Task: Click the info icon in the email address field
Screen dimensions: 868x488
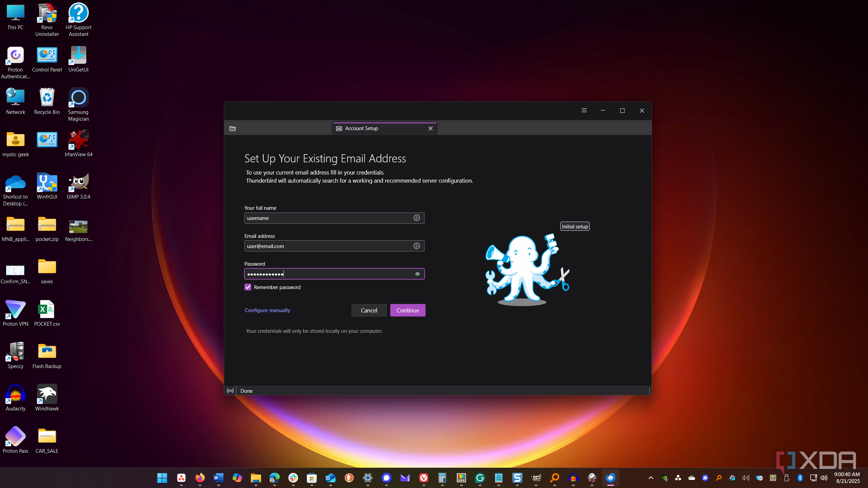Action: (417, 246)
